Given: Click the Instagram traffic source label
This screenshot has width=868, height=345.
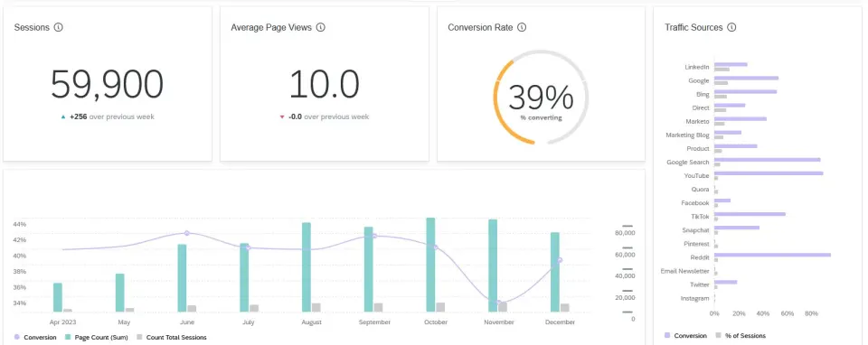Looking at the screenshot, I should (694, 299).
